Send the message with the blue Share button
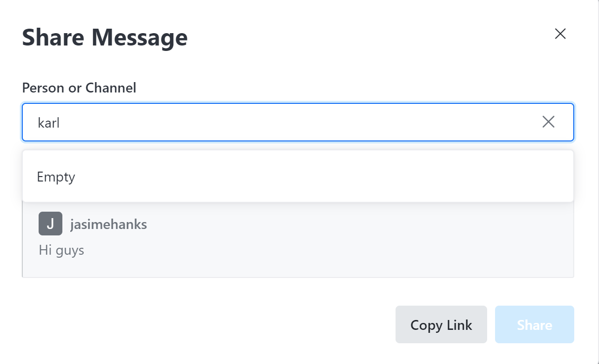 [534, 324]
